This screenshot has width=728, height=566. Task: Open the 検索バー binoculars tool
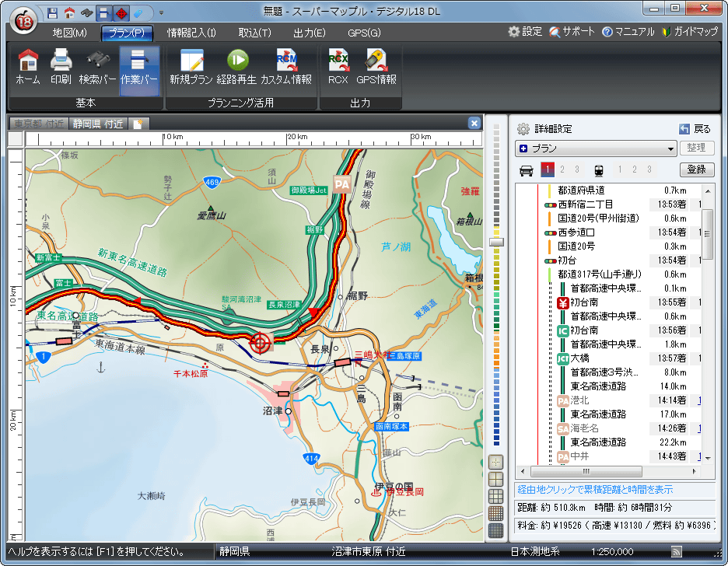point(98,67)
